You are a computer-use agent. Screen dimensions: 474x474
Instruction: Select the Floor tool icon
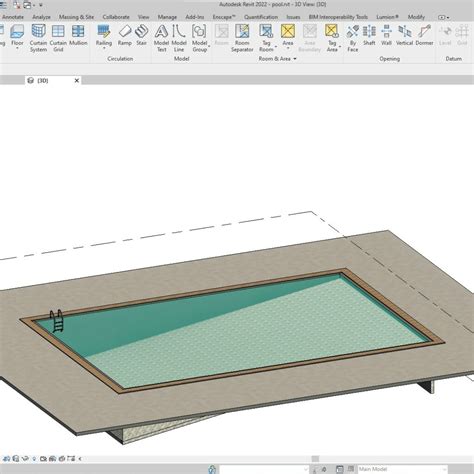17,32
